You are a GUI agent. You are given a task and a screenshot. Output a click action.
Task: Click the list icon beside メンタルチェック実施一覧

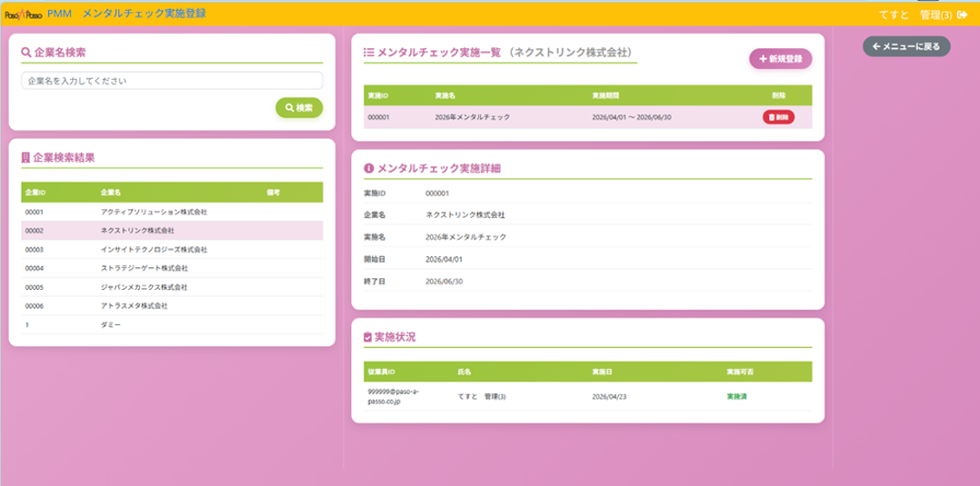pos(368,53)
